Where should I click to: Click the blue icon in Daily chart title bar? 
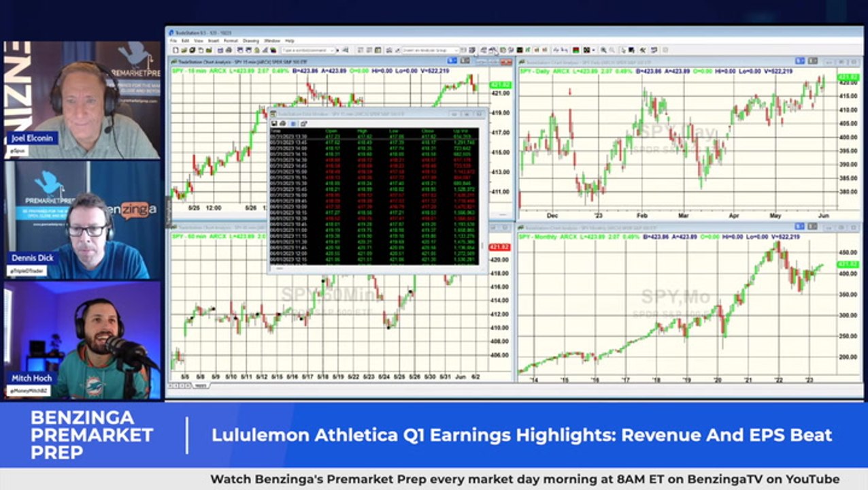(799, 61)
